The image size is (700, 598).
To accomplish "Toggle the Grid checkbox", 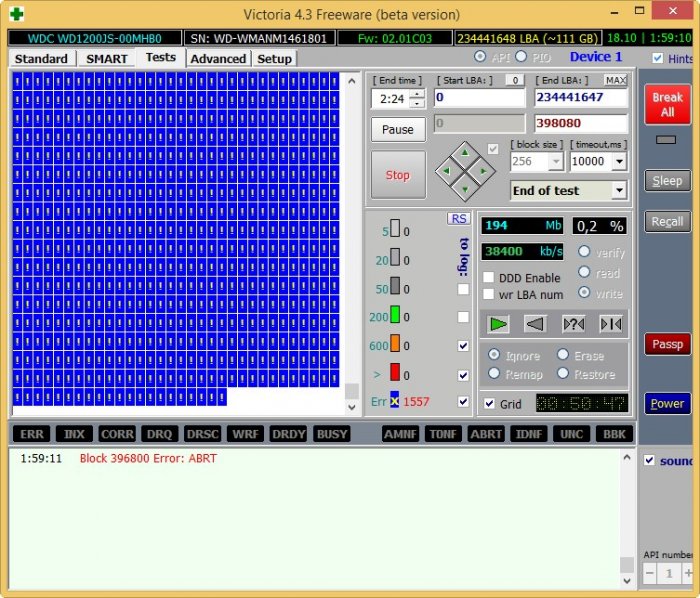I will 489,403.
